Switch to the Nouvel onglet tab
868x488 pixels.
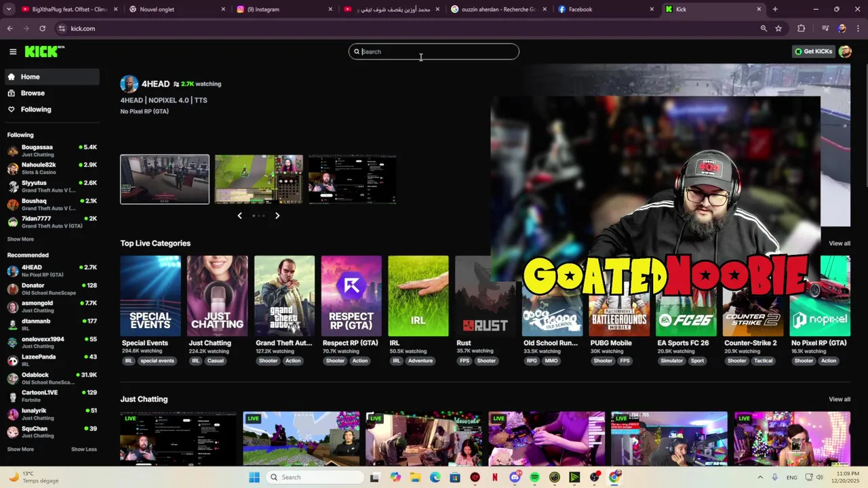click(178, 9)
